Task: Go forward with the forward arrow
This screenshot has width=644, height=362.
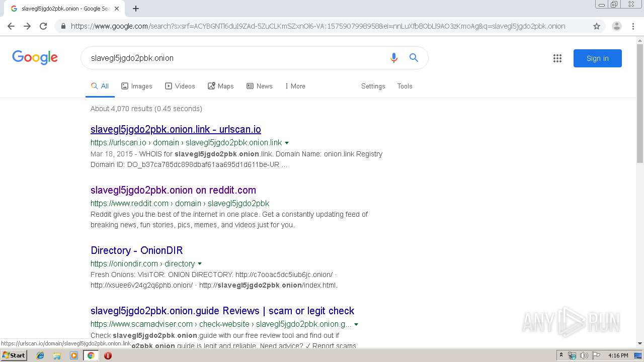Action: pos(27,26)
